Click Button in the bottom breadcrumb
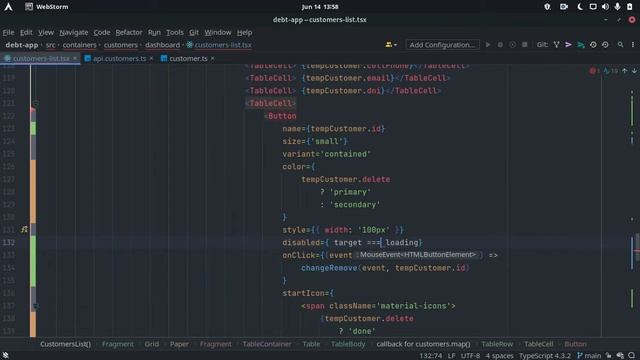The image size is (640, 360). 576,344
